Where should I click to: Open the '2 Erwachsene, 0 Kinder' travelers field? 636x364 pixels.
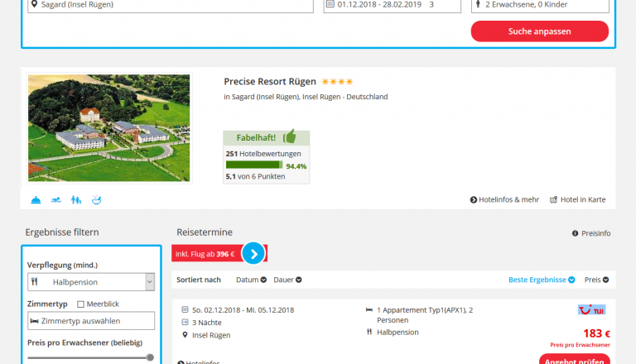(540, 5)
